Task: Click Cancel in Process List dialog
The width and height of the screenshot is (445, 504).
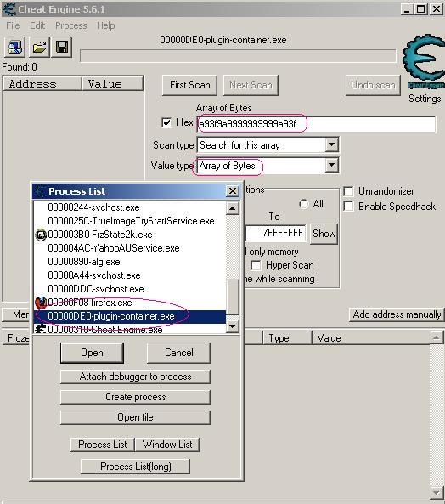Action: pos(179,353)
